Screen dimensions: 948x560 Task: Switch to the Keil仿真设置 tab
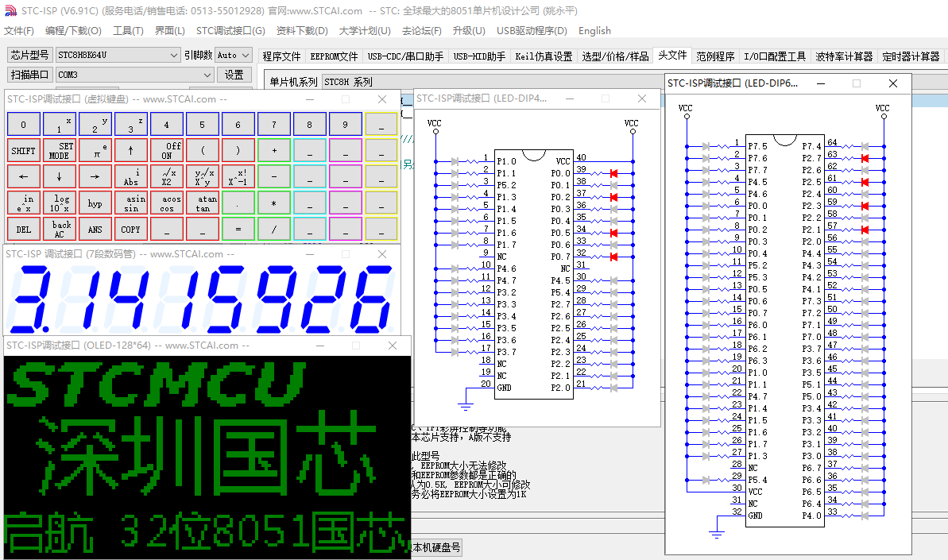[544, 56]
